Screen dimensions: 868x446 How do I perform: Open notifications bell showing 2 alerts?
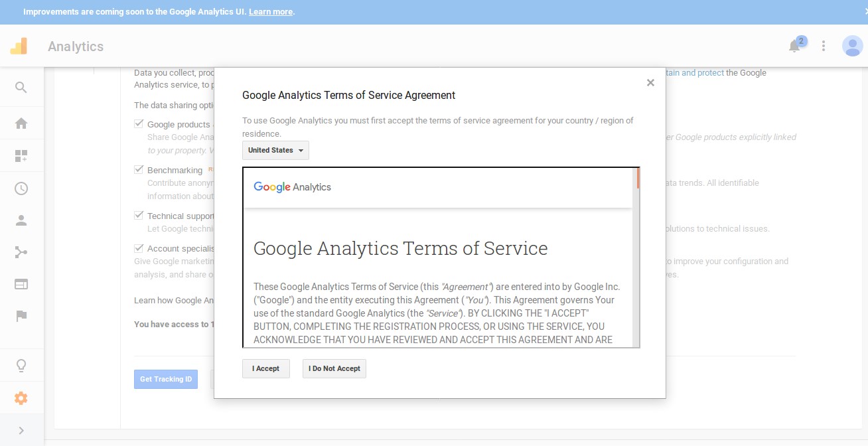click(x=794, y=46)
